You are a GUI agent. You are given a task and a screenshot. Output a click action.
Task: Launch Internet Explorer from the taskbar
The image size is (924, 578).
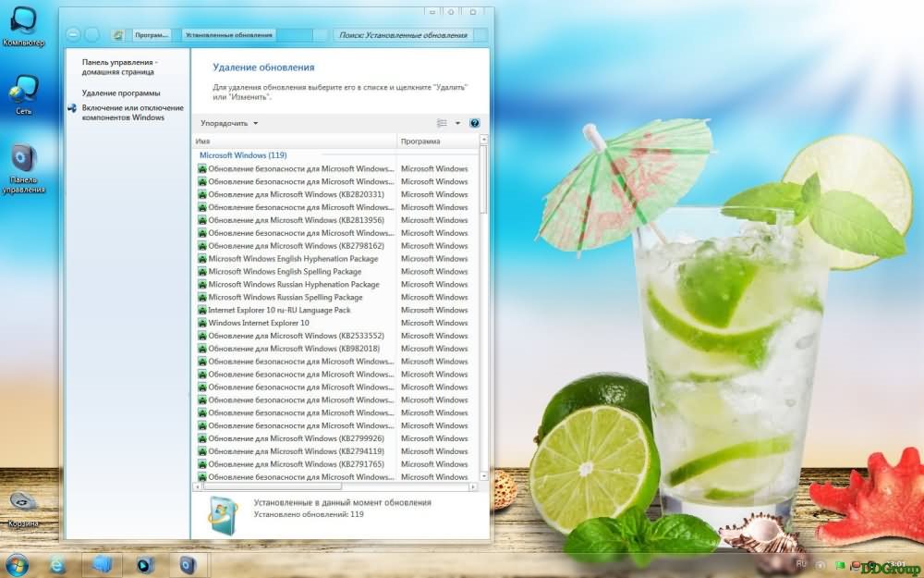coord(57,564)
